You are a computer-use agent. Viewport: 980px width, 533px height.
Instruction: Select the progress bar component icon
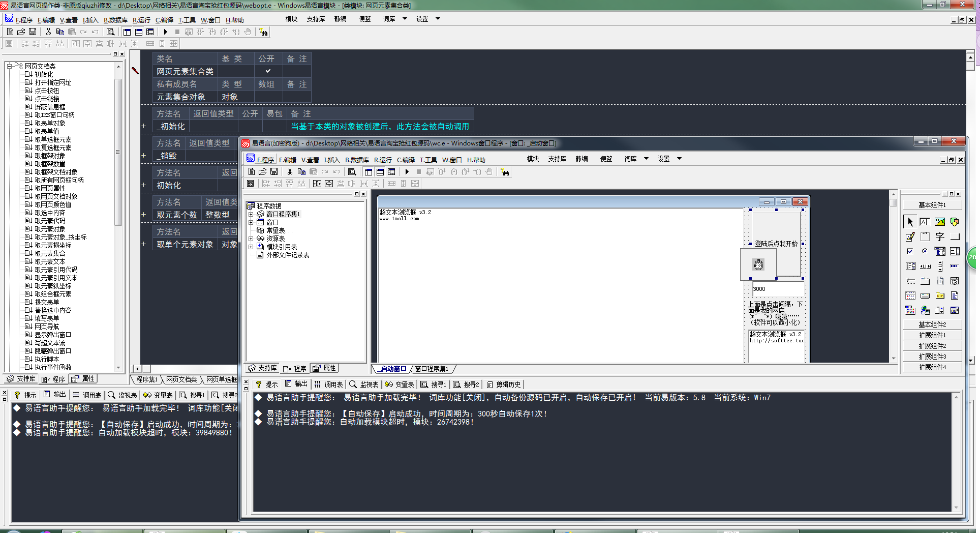coord(955,266)
